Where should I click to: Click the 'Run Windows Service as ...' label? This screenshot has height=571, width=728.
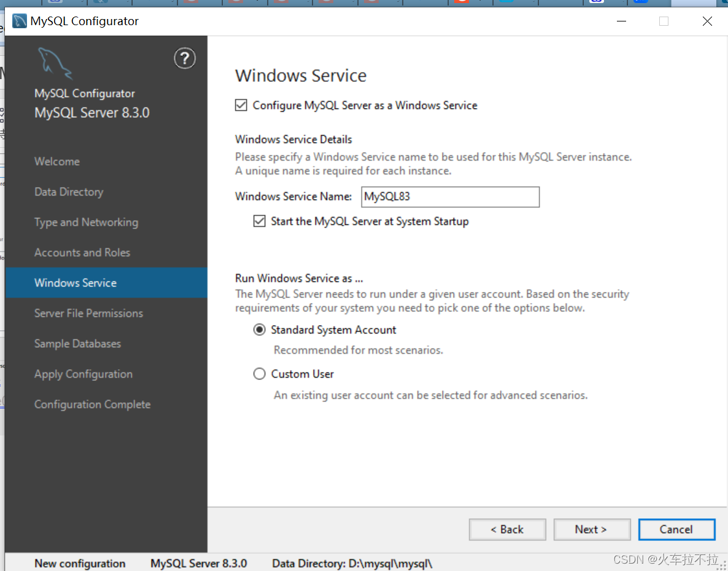coord(299,278)
